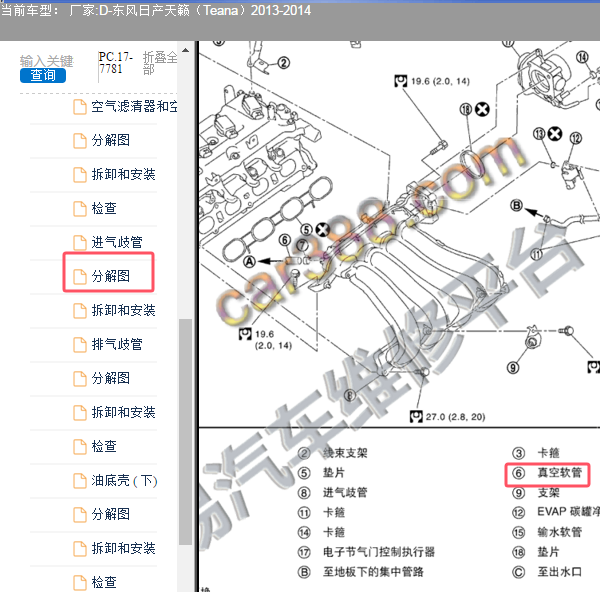600x592 pixels.
Task: Click legend entry ⑥ 真空软管
Action: coord(547,473)
